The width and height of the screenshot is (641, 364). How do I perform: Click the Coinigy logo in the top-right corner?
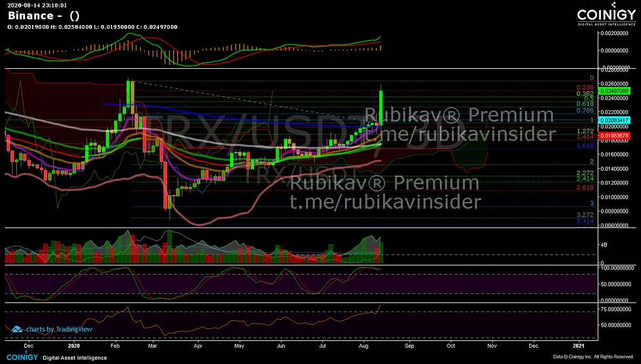click(606, 15)
